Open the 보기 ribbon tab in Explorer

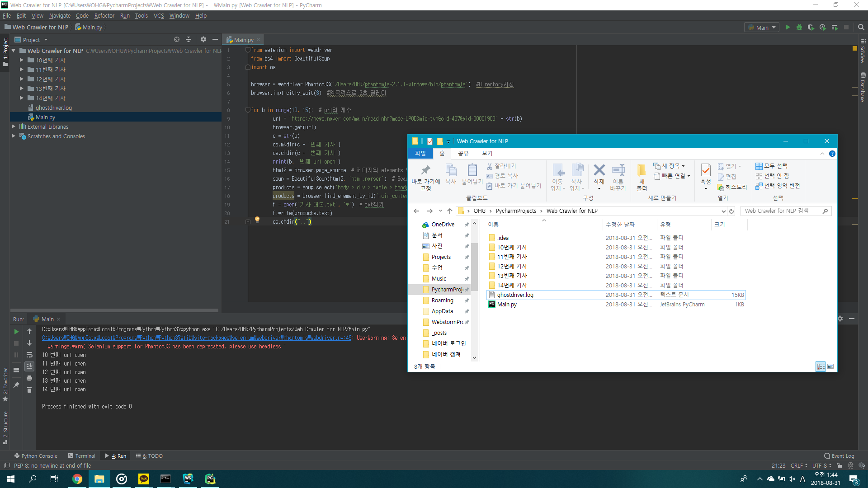[487, 154]
